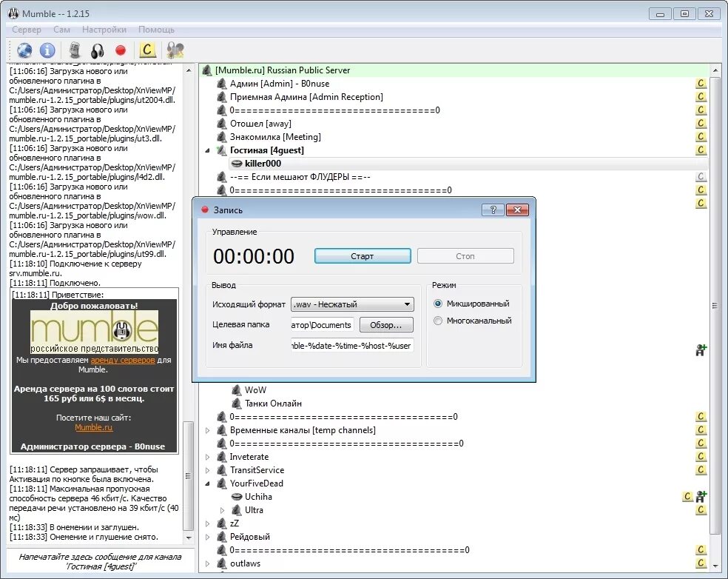Viewport: 728px width, 579px height.
Task: Open the grey comment icon on the ФЛУДЕРЫ row
Action: (701, 176)
